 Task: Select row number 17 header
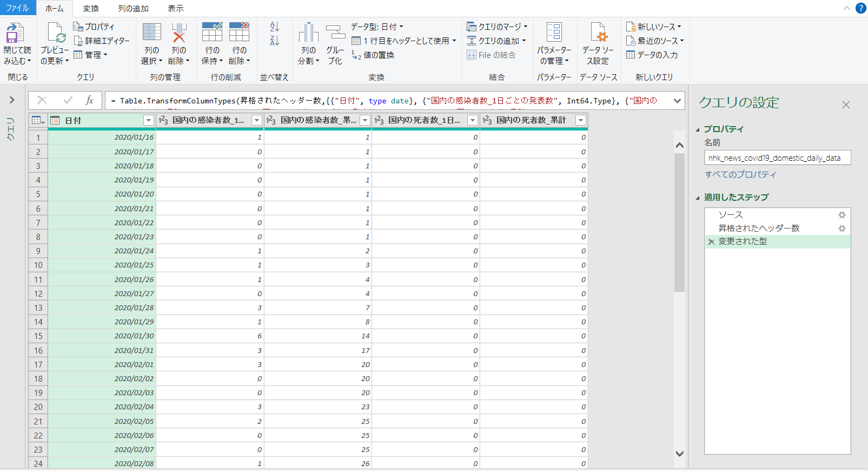pos(38,364)
